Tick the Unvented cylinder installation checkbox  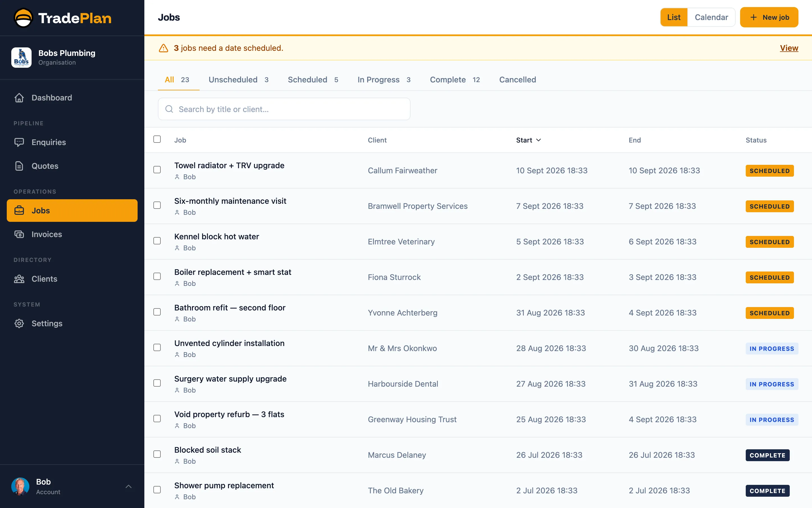coord(157,347)
